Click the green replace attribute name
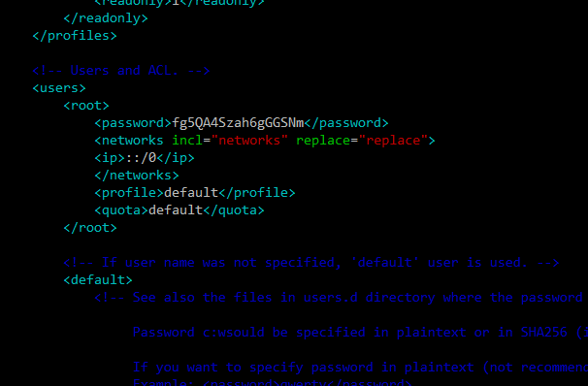588x386 pixels. (x=323, y=141)
